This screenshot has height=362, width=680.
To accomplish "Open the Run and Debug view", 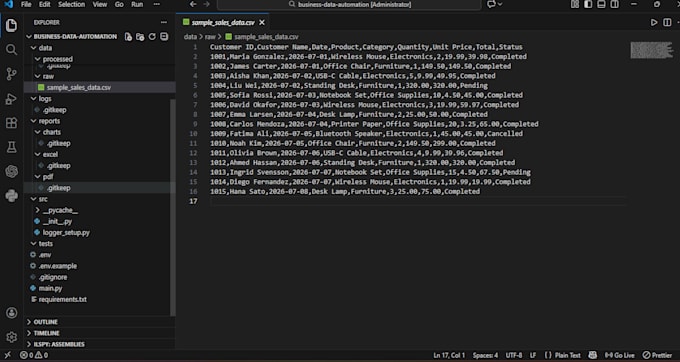I will click(11, 99).
